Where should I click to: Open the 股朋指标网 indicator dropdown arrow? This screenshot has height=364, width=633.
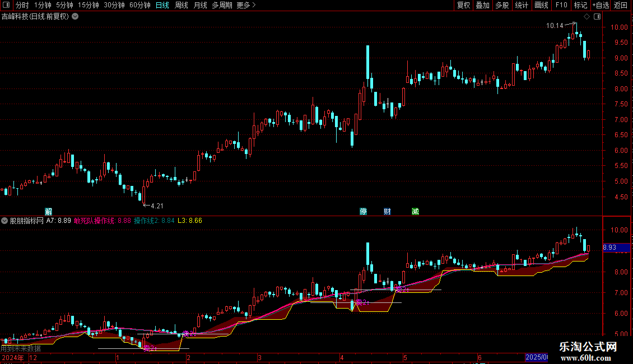[x=4, y=221]
